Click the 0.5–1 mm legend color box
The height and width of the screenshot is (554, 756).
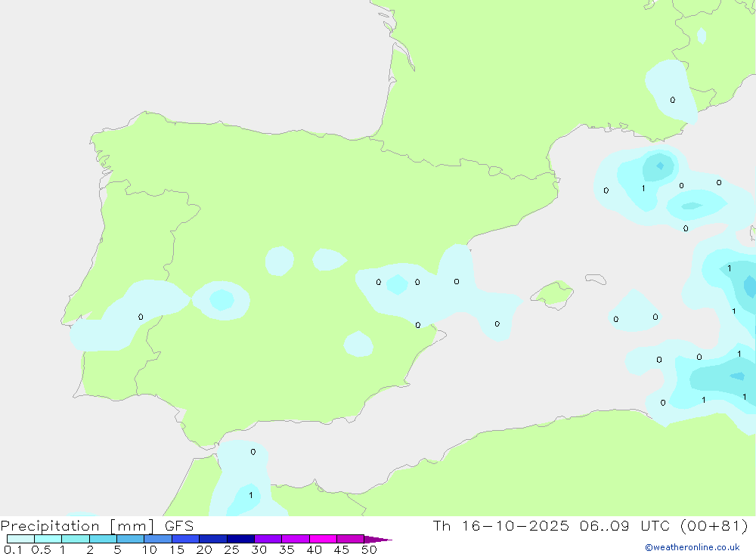(48, 539)
